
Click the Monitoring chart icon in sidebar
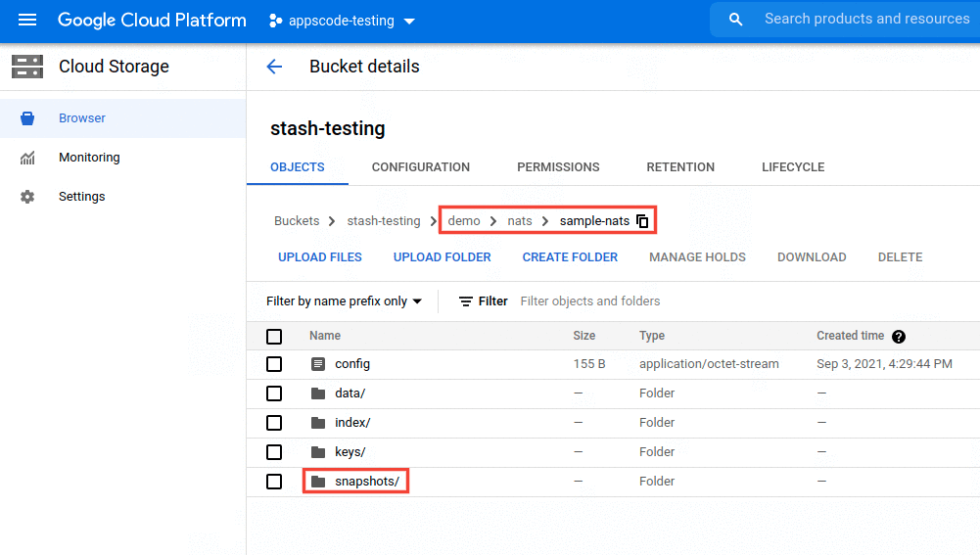27,158
